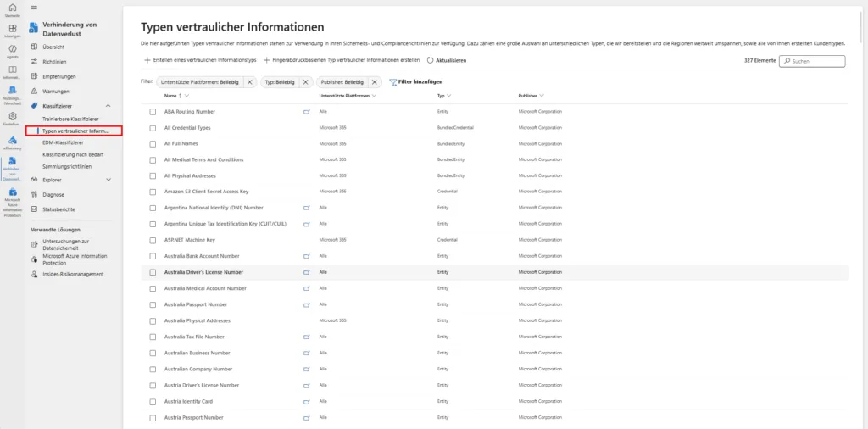Open the 'Publisher: Beliebig' filter pill

tap(342, 82)
